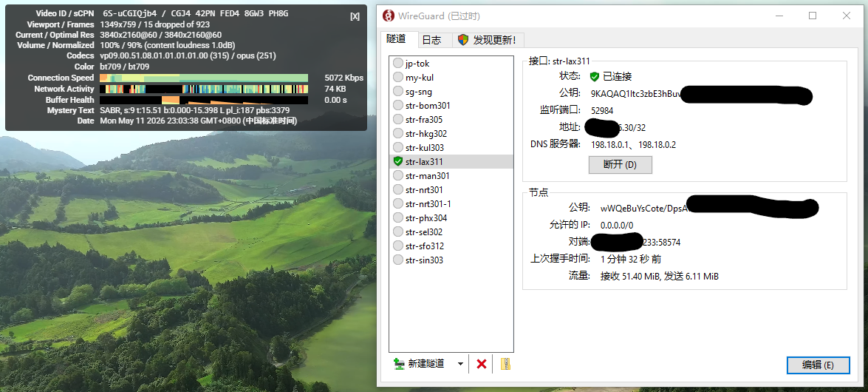Click status circle icon beside str-bom301

398,105
